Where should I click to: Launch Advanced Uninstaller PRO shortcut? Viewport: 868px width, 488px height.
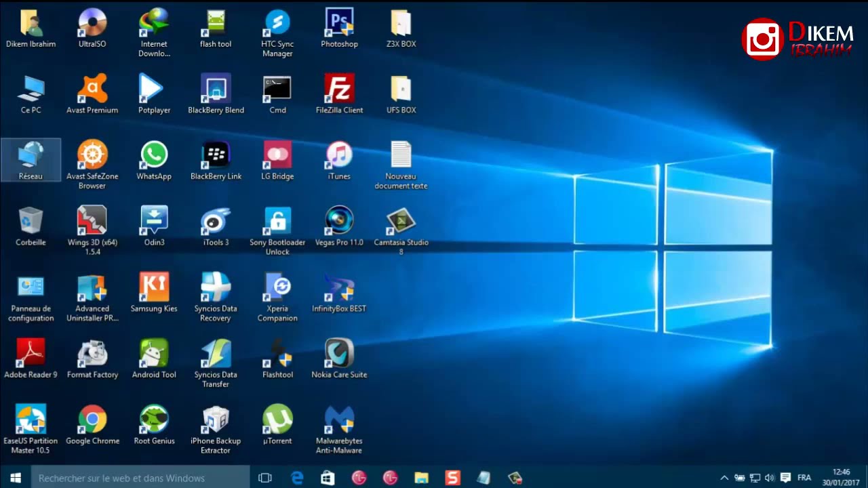(92, 297)
